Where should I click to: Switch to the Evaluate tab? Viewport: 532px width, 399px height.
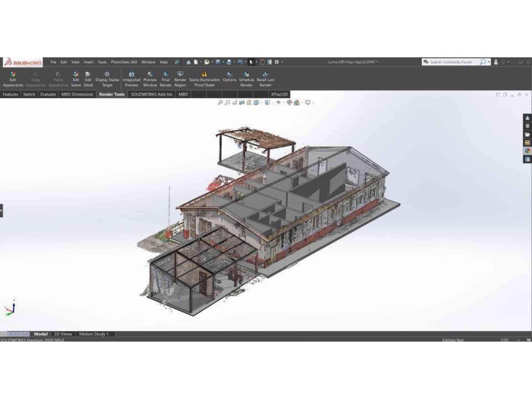click(x=48, y=94)
